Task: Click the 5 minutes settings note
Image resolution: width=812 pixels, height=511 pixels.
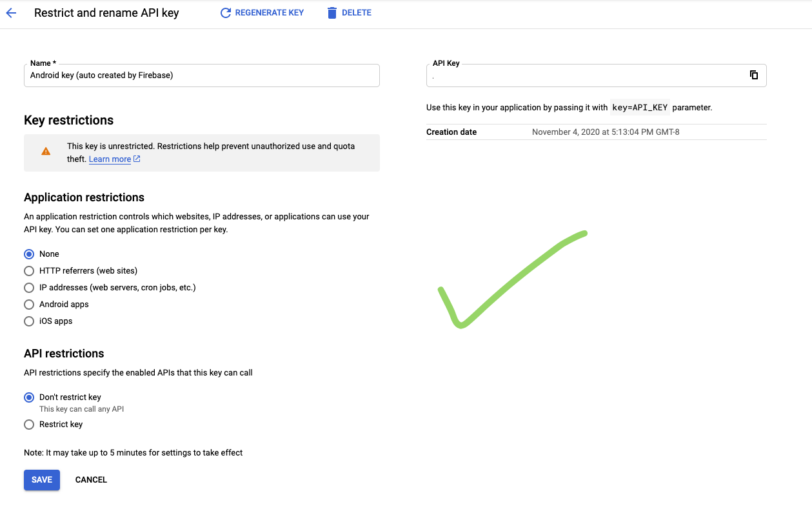Action: click(x=134, y=453)
